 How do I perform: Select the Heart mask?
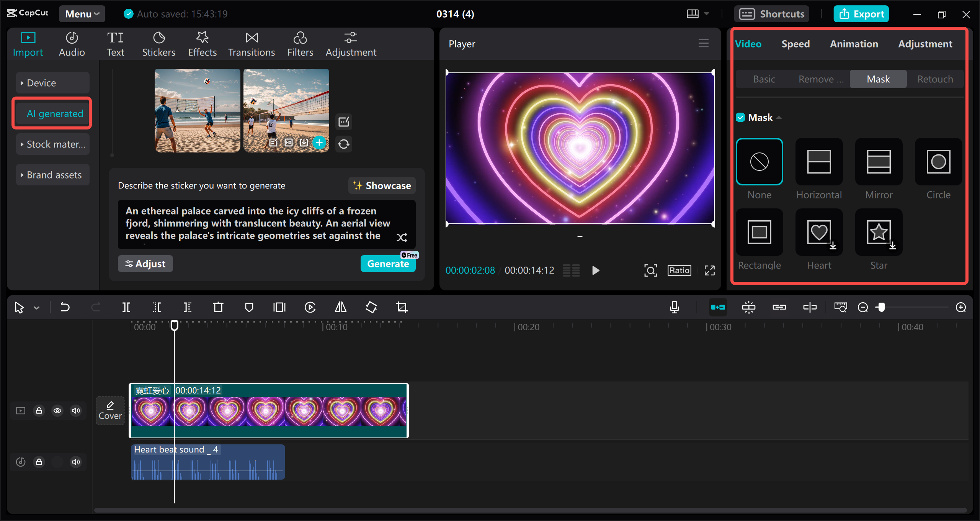[x=819, y=232]
